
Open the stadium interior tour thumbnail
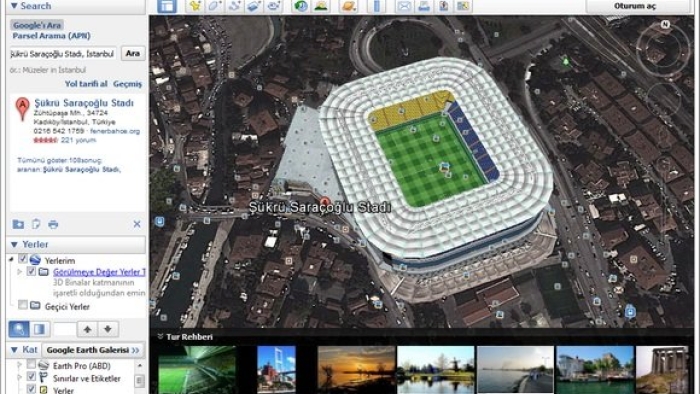click(197, 369)
